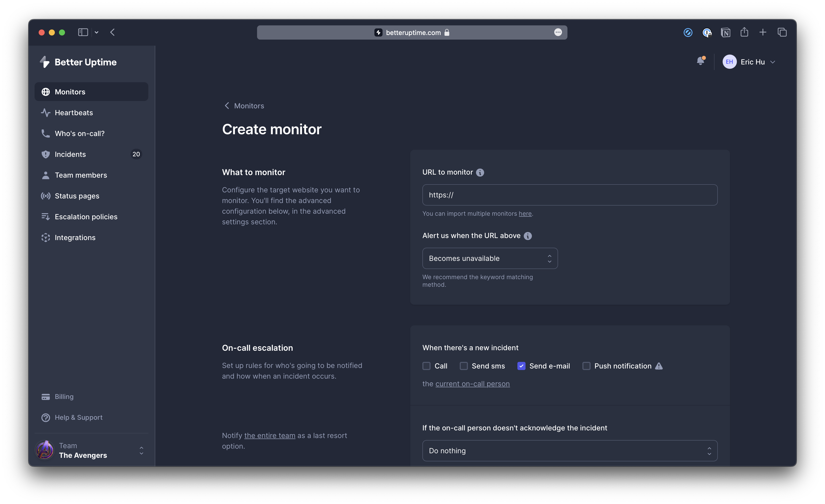Click the on-call phone icon
The width and height of the screenshot is (825, 504).
45,133
